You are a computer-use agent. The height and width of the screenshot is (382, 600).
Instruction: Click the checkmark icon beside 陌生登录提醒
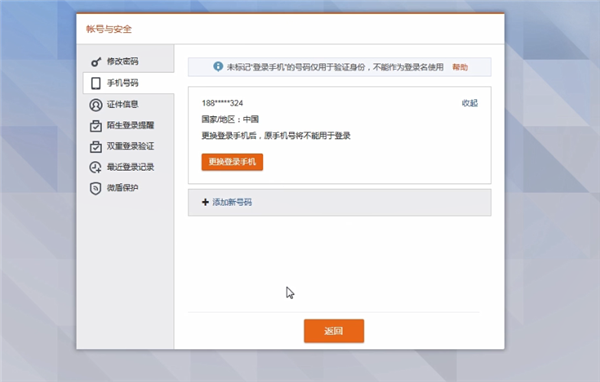tap(96, 126)
